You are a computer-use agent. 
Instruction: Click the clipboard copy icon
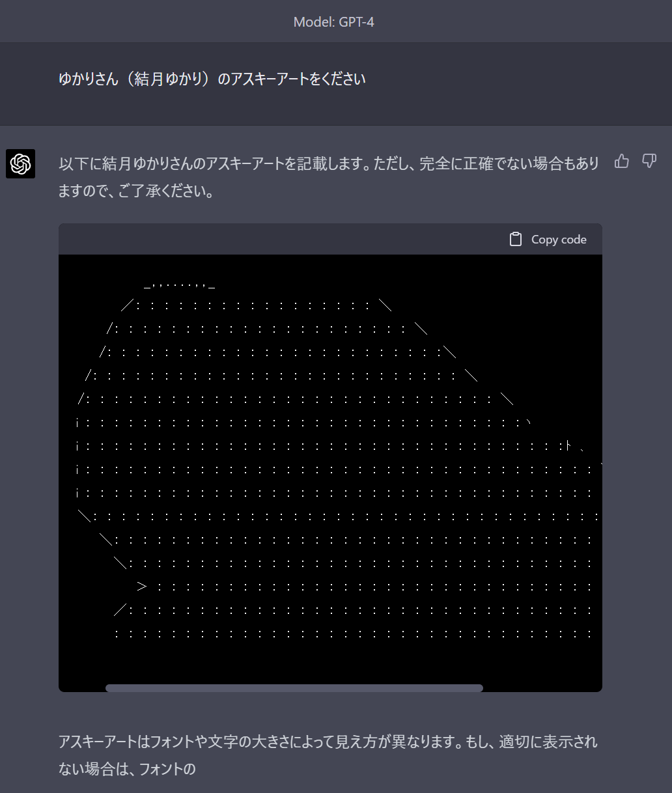click(x=516, y=240)
